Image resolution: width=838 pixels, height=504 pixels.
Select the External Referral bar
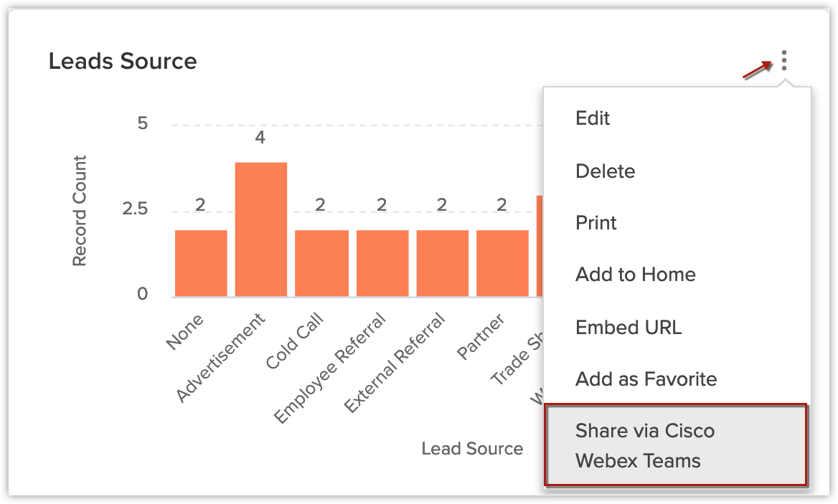click(443, 263)
